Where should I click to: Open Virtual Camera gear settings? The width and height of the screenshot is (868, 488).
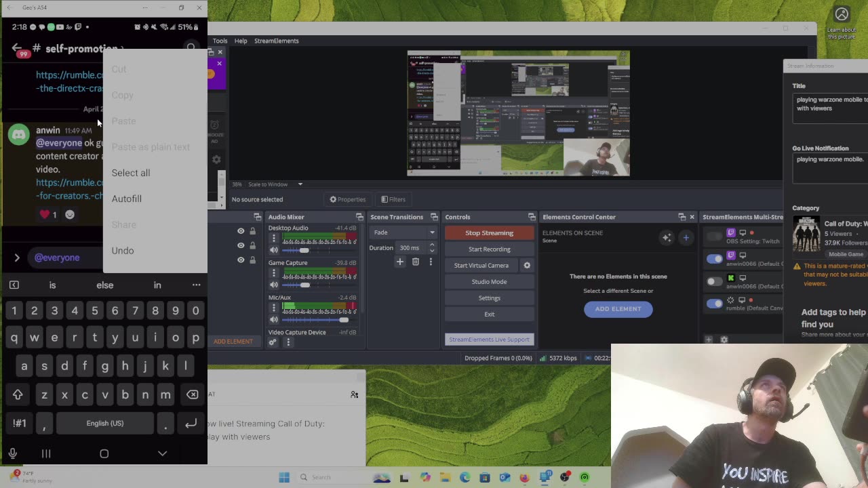click(527, 265)
